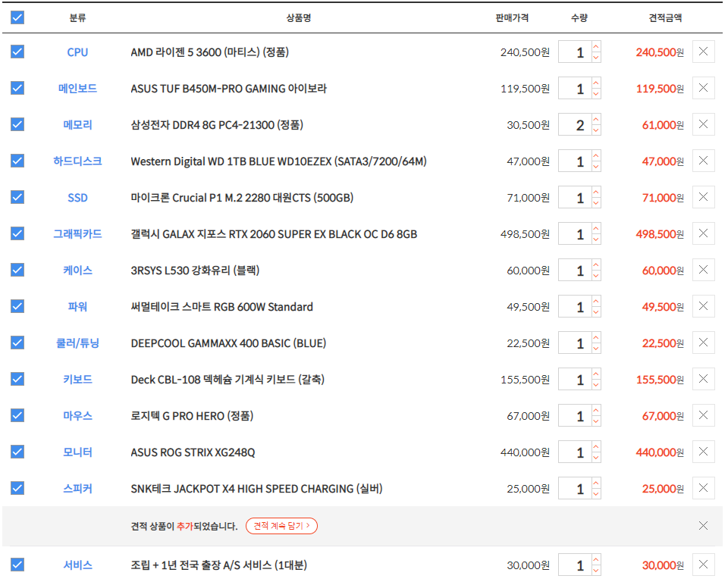Decrease the 마우스 quantity with down arrow

596,421
